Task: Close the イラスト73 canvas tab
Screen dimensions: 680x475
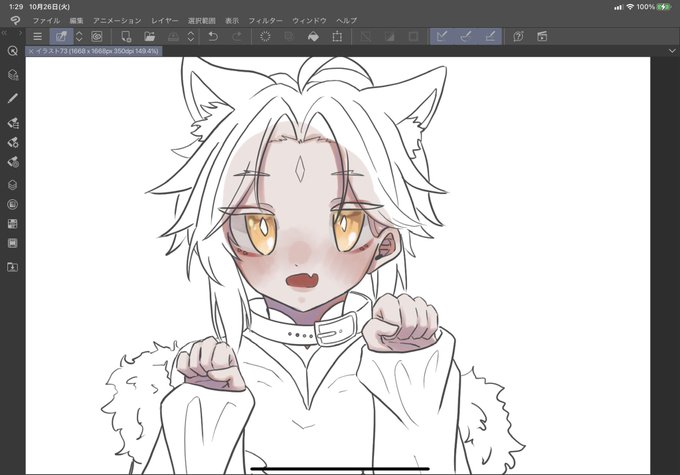Action: [31, 51]
